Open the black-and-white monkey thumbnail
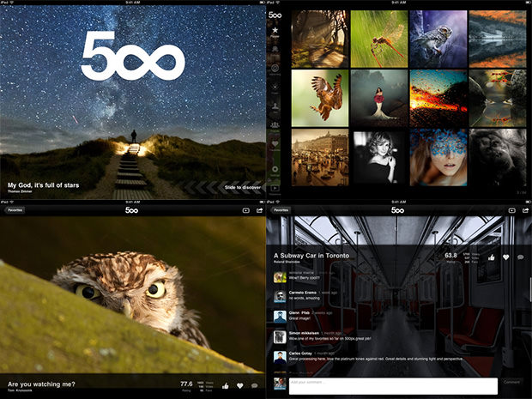This screenshot has height=399, width=532. point(498,157)
